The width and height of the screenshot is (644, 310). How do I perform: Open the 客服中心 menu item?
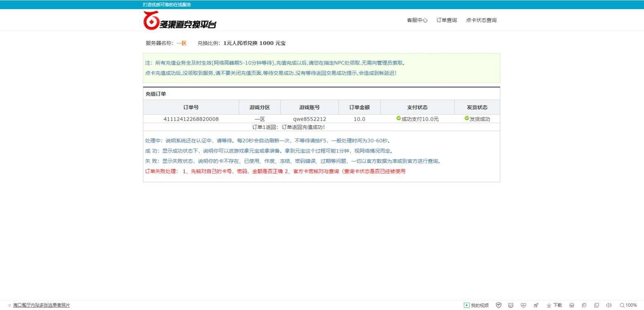tap(417, 20)
